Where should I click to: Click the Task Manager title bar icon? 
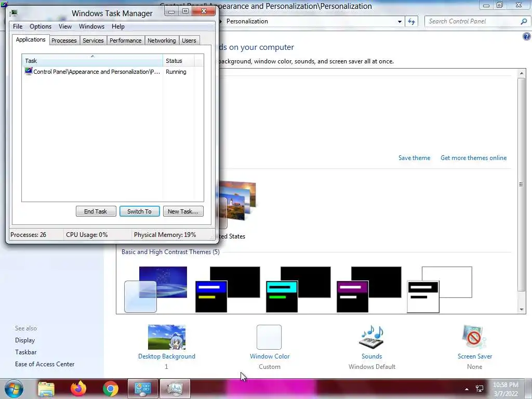13,13
